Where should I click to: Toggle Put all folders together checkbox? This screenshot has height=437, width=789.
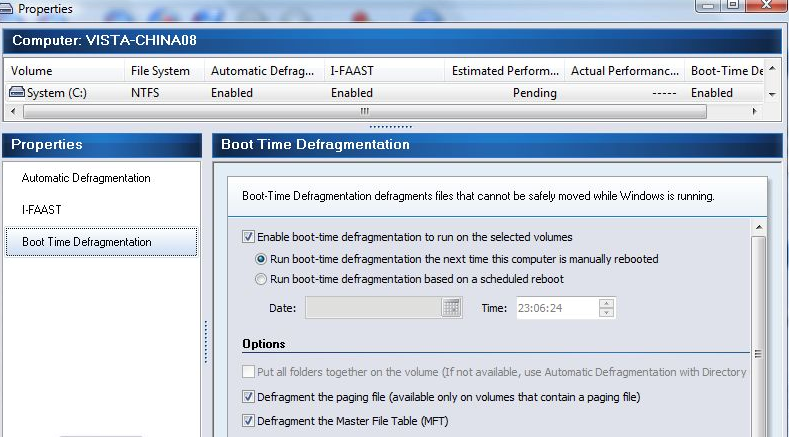[x=248, y=372]
